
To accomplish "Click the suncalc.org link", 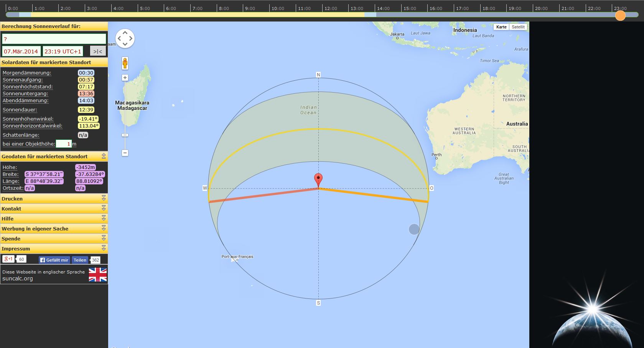I will coord(18,278).
